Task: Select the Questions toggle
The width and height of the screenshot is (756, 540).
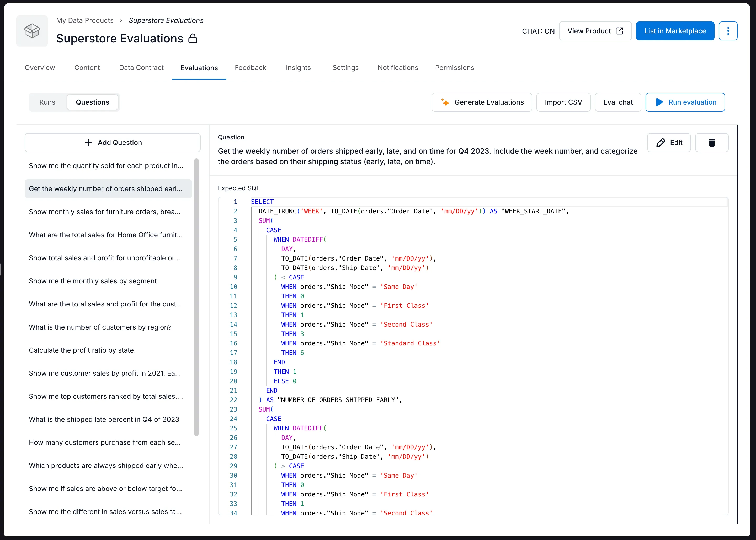Action: point(93,102)
